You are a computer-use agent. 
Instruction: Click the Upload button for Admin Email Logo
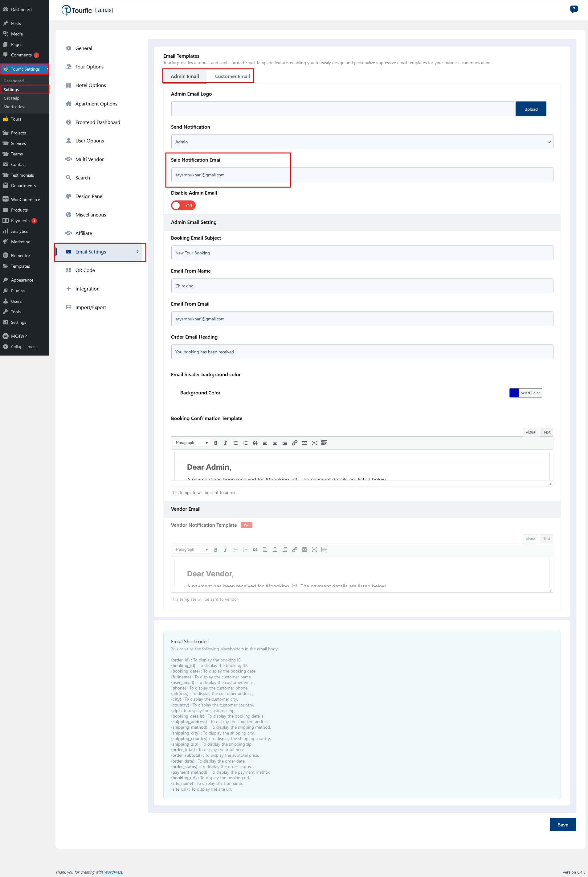tap(531, 109)
